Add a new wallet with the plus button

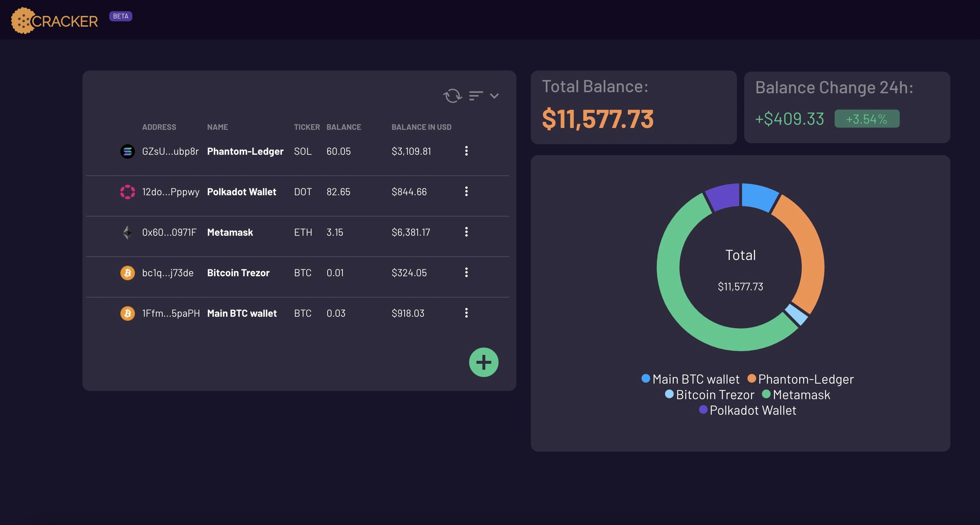pyautogui.click(x=483, y=362)
